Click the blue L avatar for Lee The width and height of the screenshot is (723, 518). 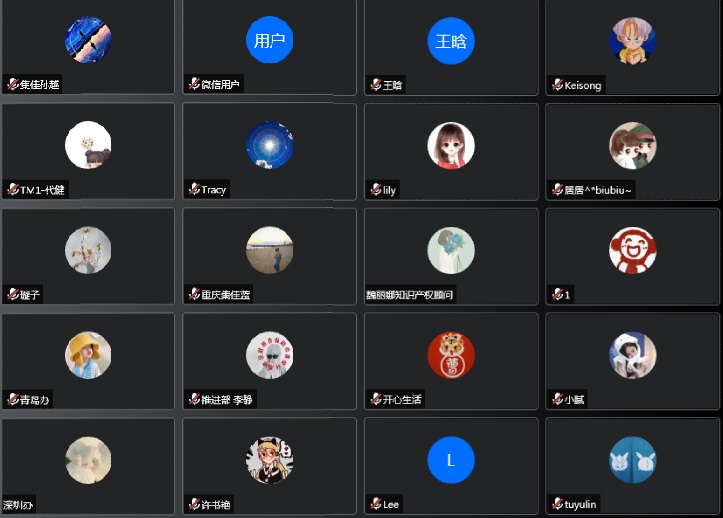[450, 460]
